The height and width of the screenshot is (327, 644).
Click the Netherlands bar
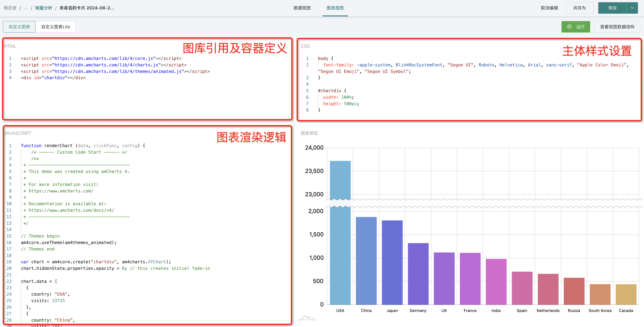tap(548, 289)
